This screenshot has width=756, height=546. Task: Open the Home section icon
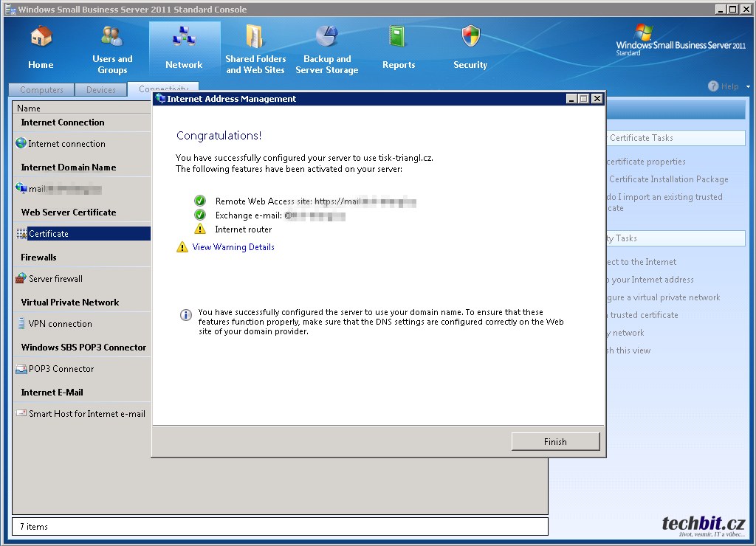pyautogui.click(x=41, y=37)
